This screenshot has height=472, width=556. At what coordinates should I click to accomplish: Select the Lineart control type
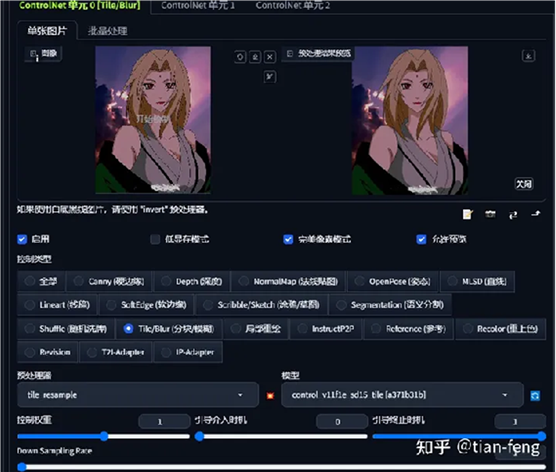pos(57,305)
